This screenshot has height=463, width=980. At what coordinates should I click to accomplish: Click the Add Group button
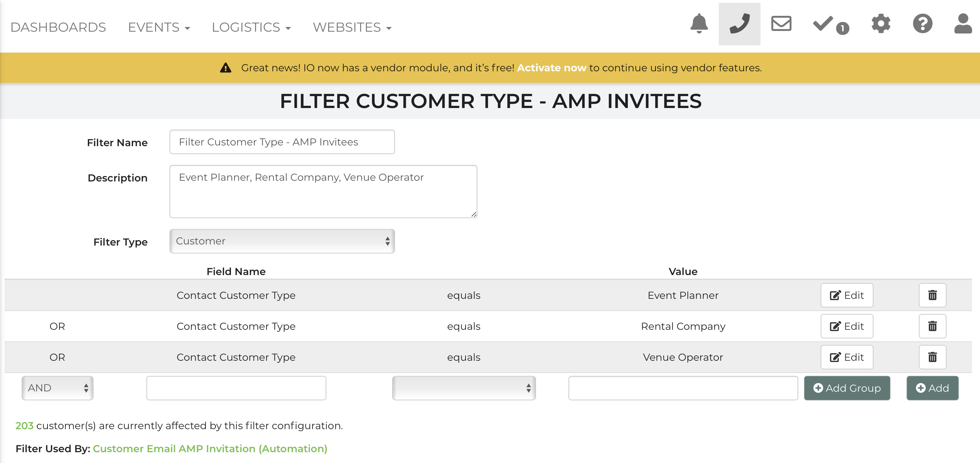847,388
